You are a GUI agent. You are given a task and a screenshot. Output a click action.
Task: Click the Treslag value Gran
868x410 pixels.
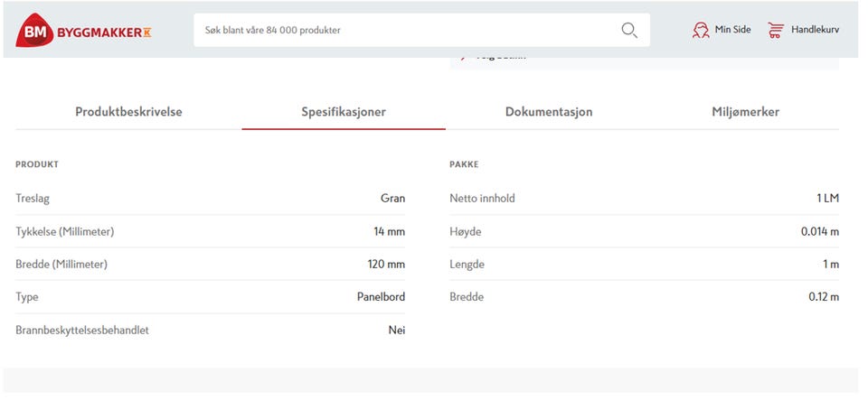click(392, 199)
